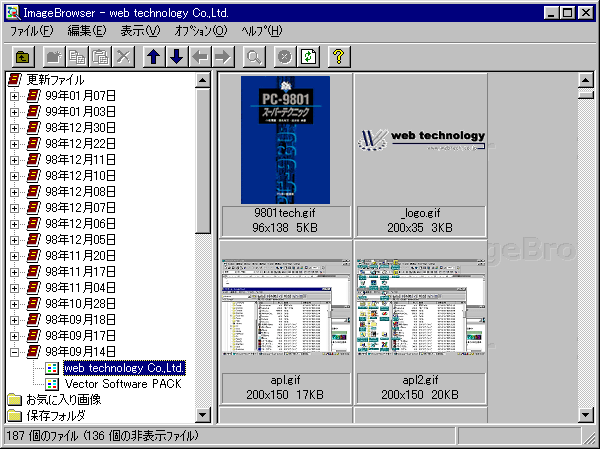Expand the 98年09月18日 tree node
600x449 pixels.
click(x=14, y=320)
